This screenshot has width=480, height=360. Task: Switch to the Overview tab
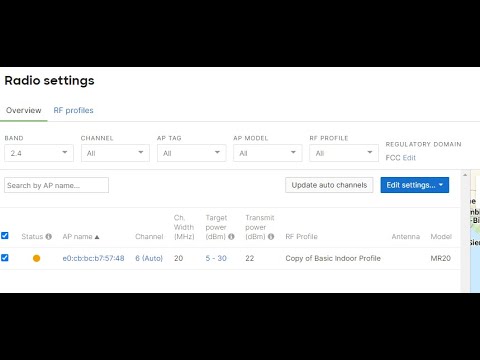point(24,110)
